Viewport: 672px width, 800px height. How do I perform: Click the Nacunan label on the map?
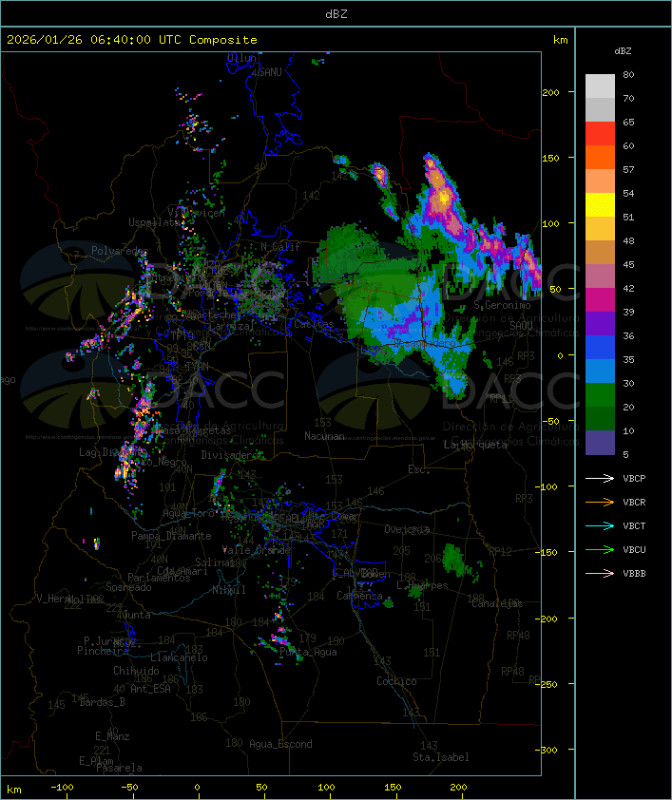point(324,436)
